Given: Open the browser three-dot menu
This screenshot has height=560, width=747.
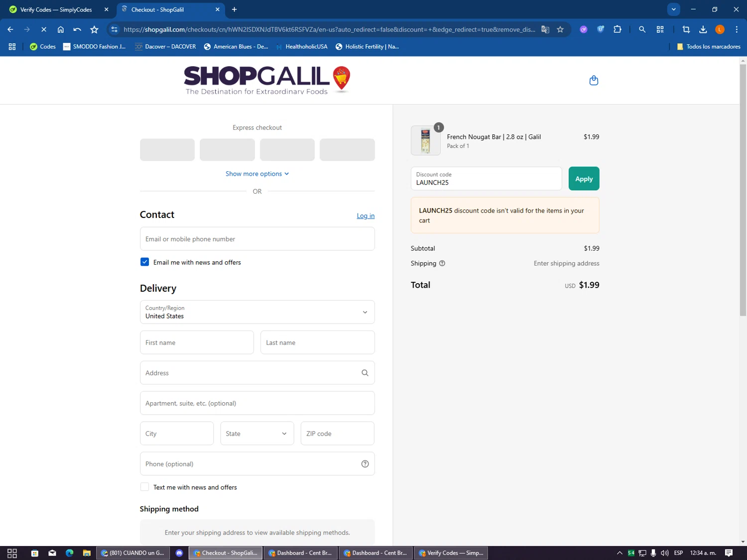Looking at the screenshot, I should tap(737, 29).
